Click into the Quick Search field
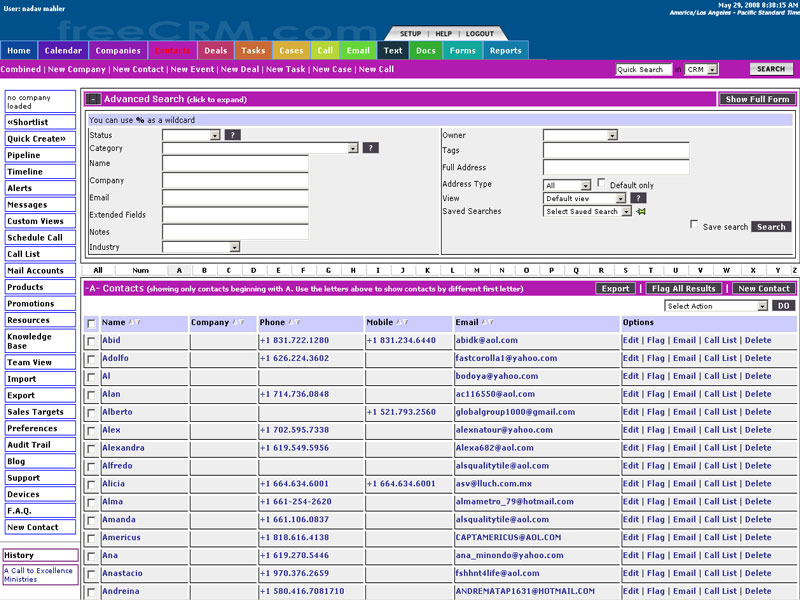 pyautogui.click(x=643, y=69)
